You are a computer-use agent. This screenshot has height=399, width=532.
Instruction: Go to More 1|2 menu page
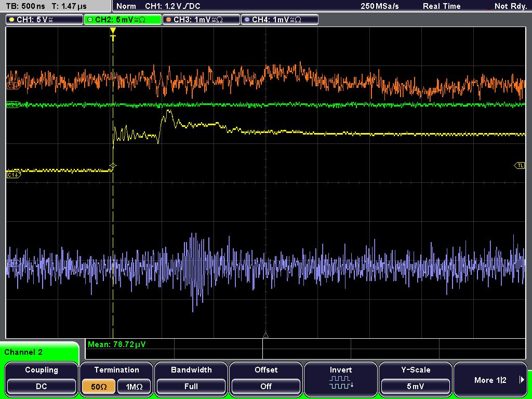(490, 380)
